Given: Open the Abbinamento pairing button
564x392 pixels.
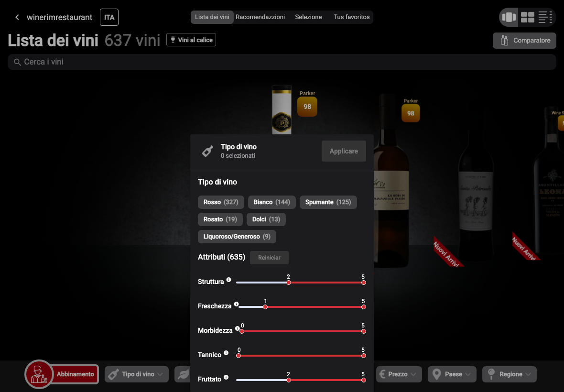Looking at the screenshot, I should [x=75, y=374].
